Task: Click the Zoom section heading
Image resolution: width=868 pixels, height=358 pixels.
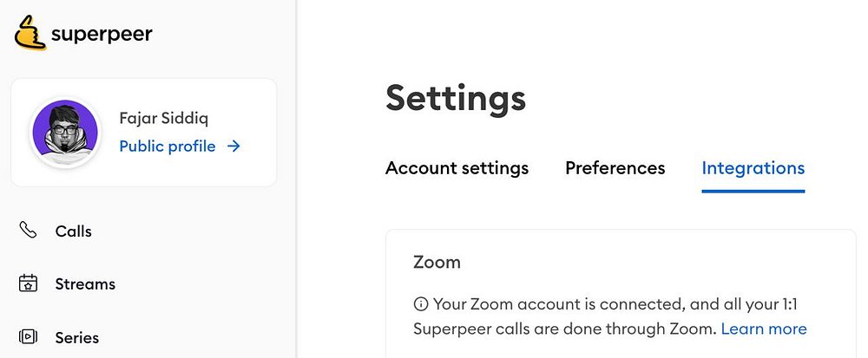Action: [x=437, y=261]
